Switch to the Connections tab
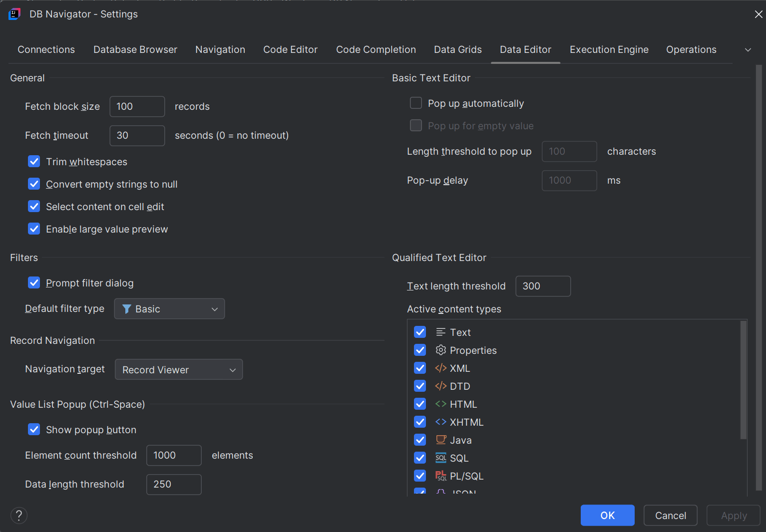The width and height of the screenshot is (766, 532). click(x=46, y=49)
